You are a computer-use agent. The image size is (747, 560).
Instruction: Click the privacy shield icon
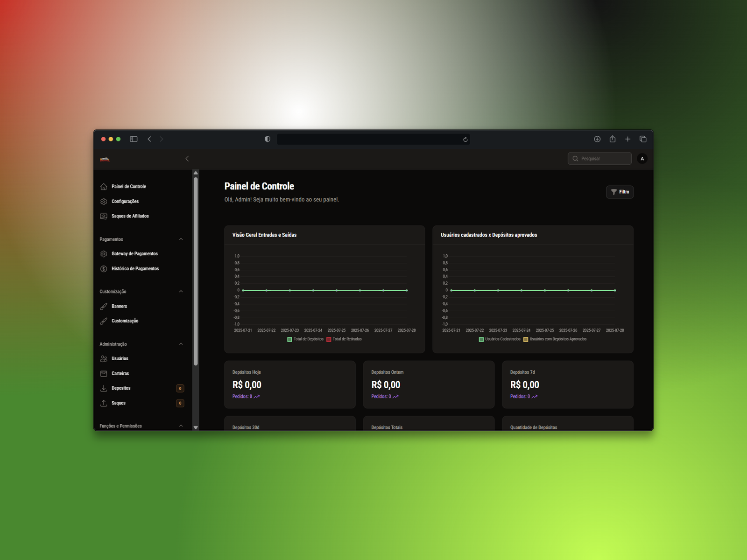[268, 139]
